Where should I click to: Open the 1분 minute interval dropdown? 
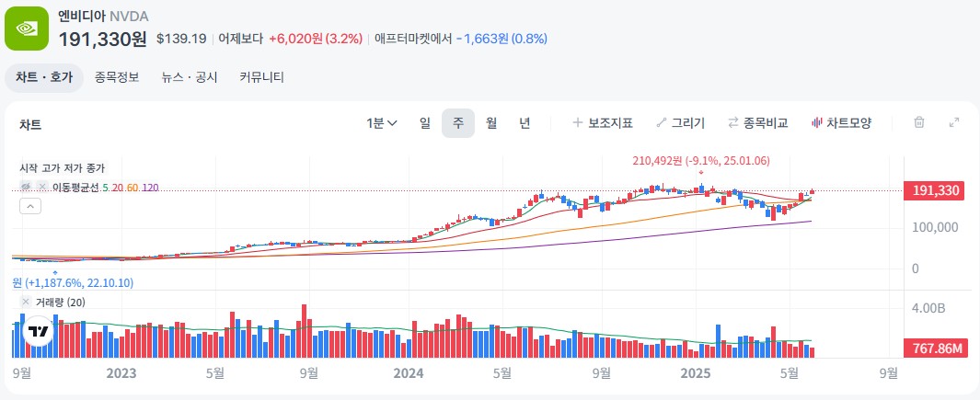click(x=382, y=123)
